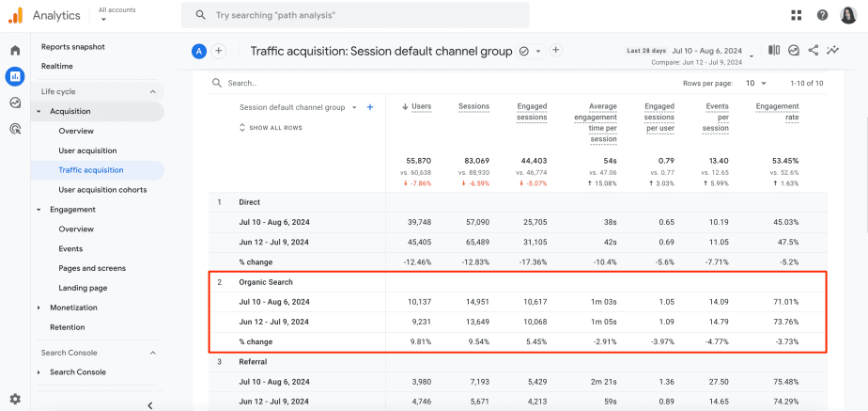Open Engagement Overview
Viewport: 868px width, 411px height.
click(76, 229)
